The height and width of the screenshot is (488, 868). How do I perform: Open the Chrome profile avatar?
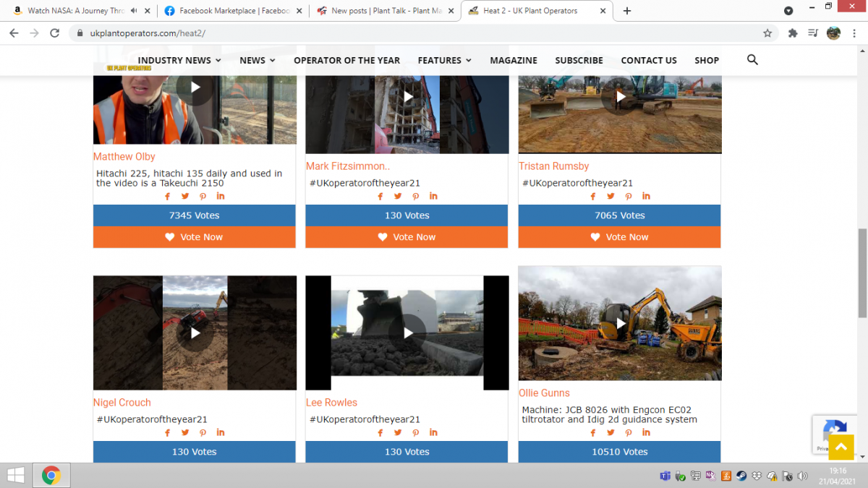[833, 33]
